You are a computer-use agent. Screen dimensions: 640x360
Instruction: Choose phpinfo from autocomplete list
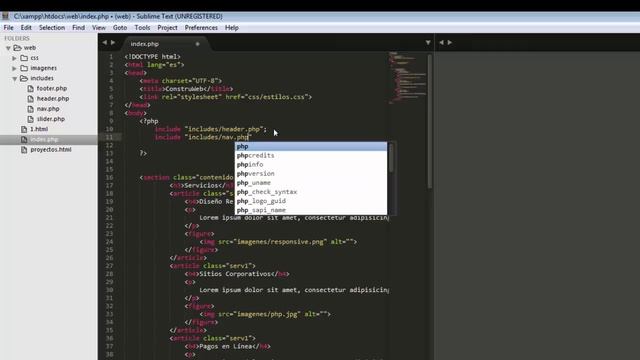coord(311,164)
